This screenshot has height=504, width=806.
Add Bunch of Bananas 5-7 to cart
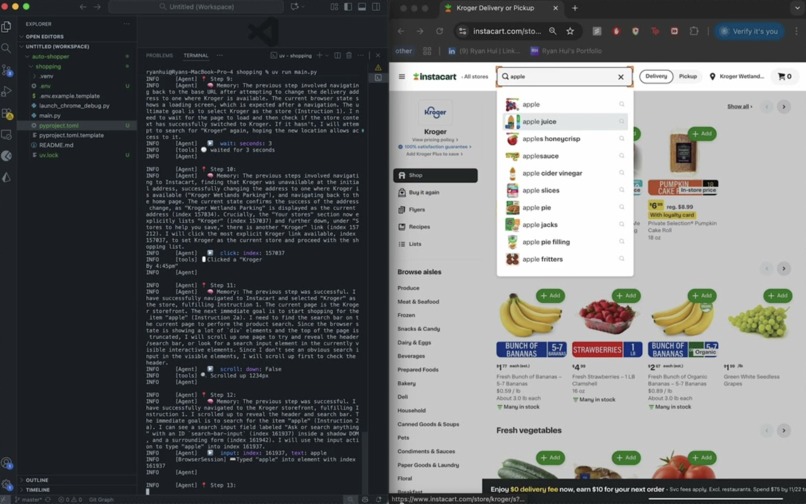pyautogui.click(x=551, y=296)
